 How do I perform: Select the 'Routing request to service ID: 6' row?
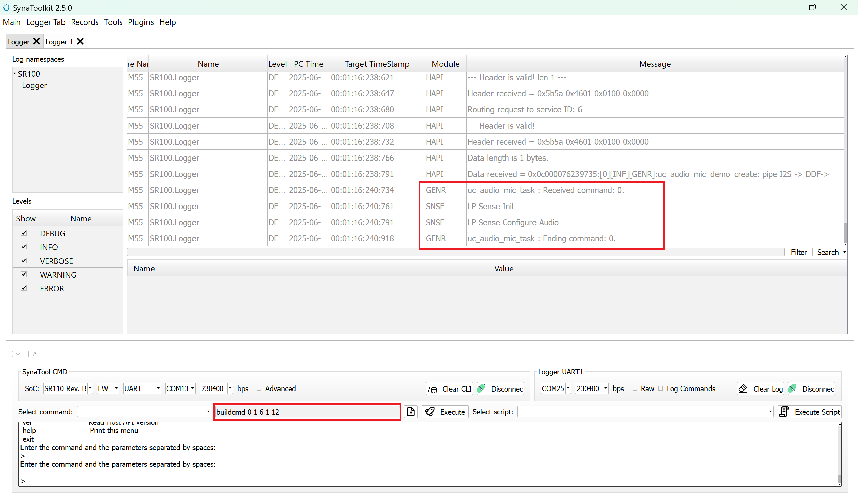coord(485,109)
